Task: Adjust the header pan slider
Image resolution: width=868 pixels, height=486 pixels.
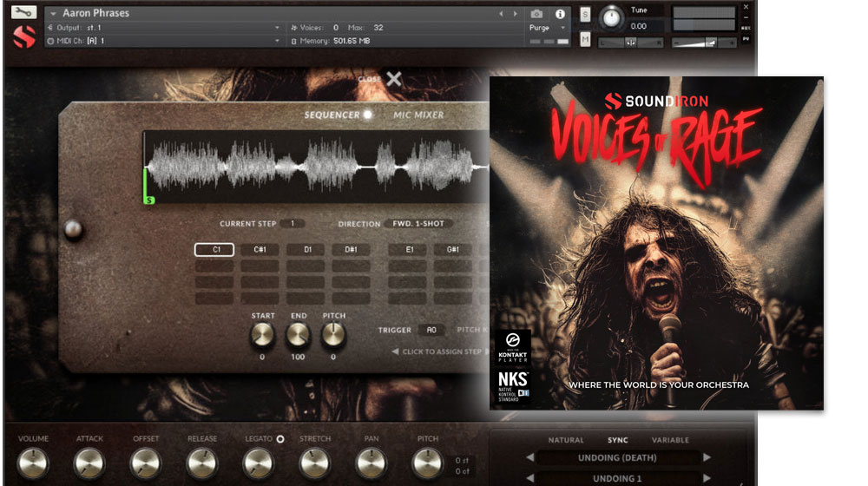Action: [x=630, y=43]
